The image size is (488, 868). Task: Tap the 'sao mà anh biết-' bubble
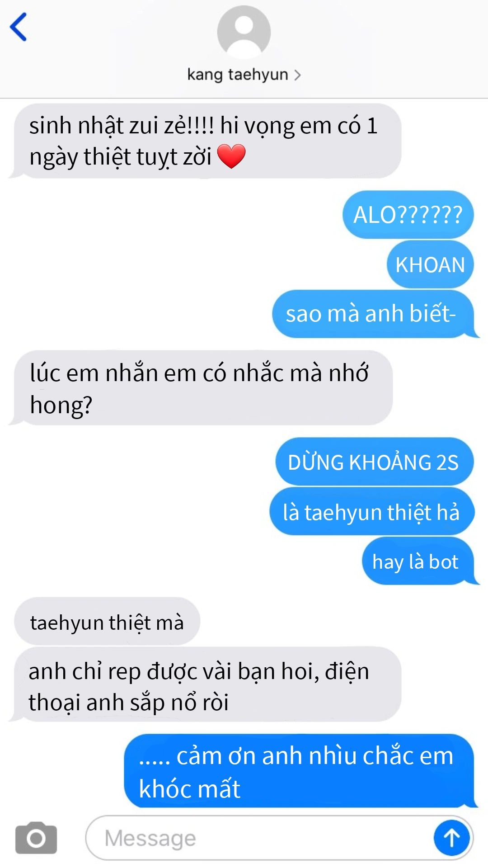click(x=373, y=314)
